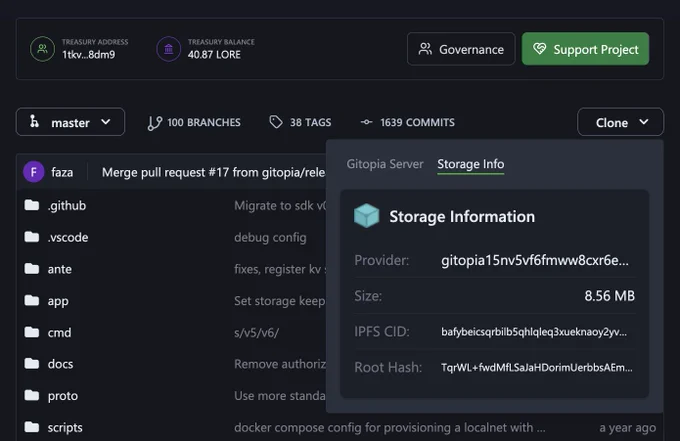The width and height of the screenshot is (680, 441).
Task: Click the heart icon in Support Project
Action: [539, 49]
